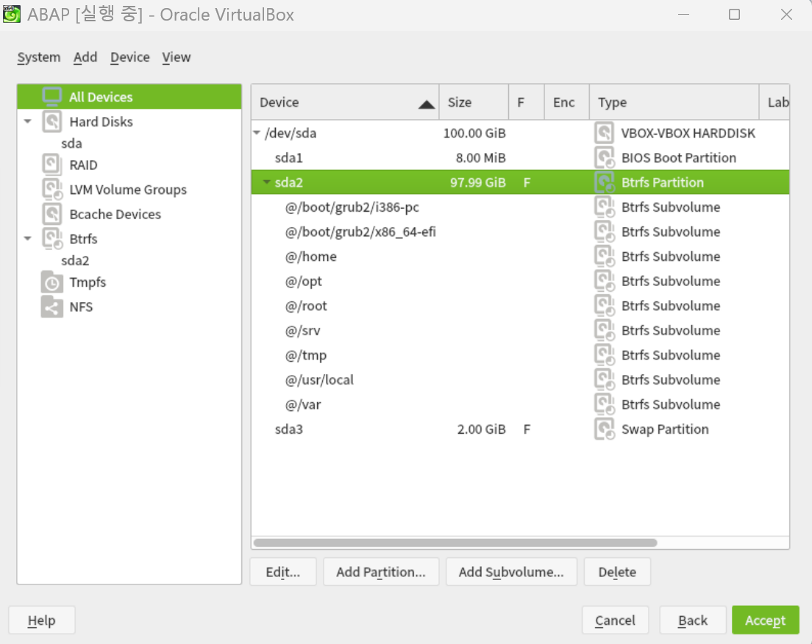Select the @/var subvolume name
The width and height of the screenshot is (812, 644).
(x=303, y=404)
